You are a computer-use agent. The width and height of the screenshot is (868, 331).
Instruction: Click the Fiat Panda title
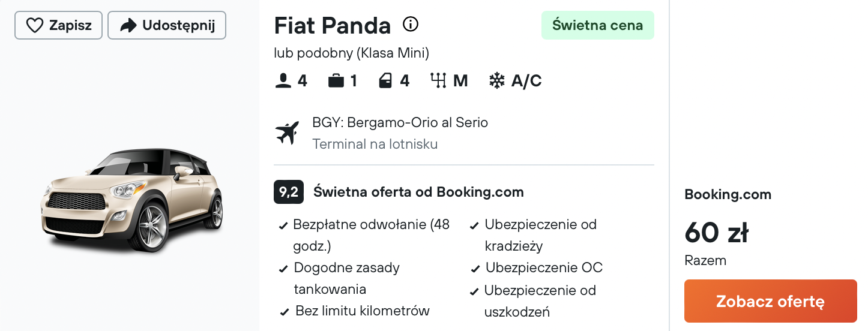333,25
